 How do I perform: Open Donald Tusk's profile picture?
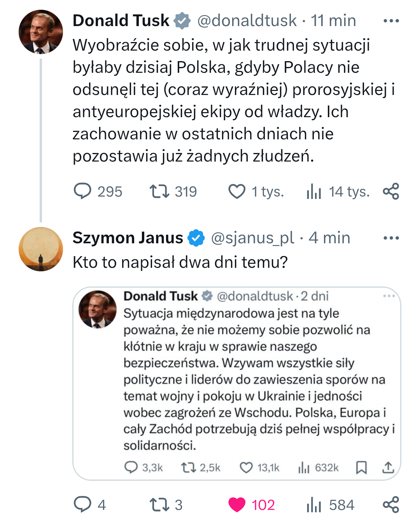41,32
